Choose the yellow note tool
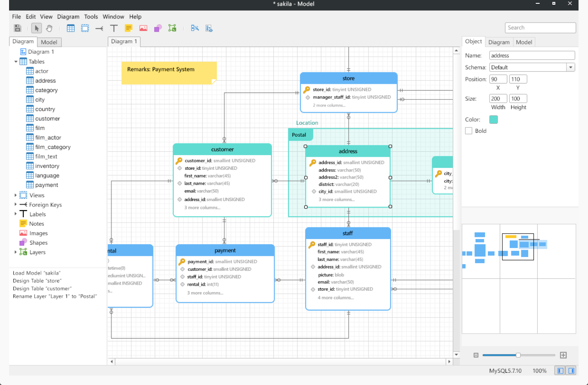 [128, 28]
